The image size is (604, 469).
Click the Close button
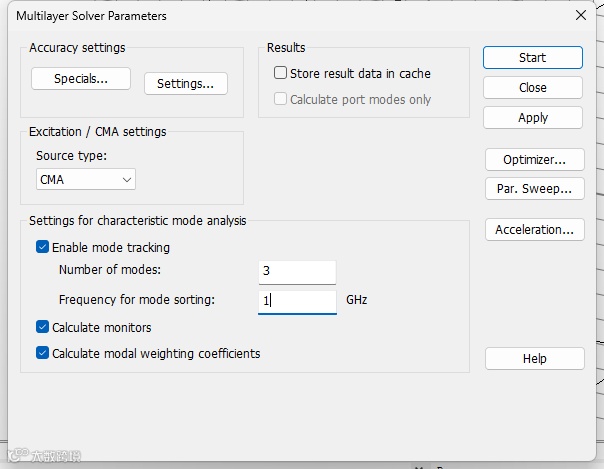532,88
